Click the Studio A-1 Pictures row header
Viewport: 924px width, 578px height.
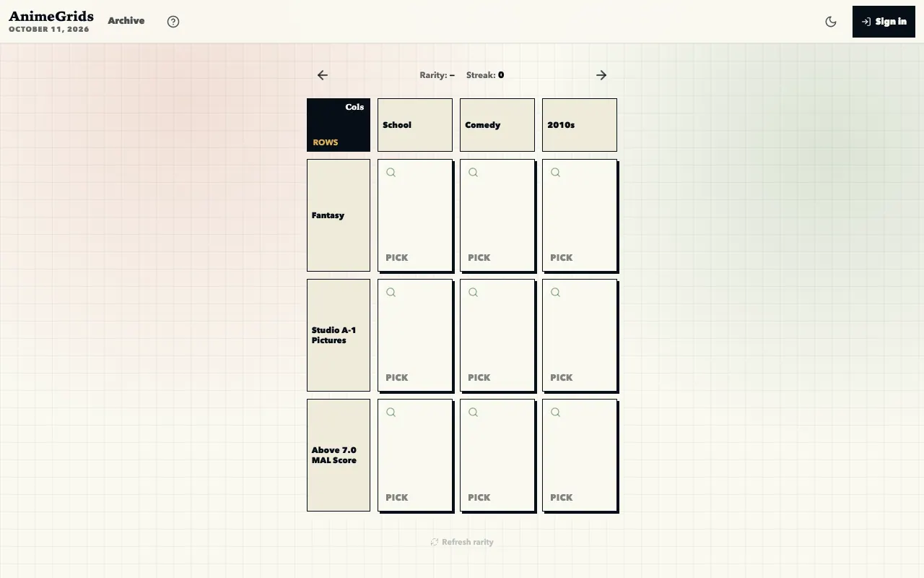[x=339, y=335]
